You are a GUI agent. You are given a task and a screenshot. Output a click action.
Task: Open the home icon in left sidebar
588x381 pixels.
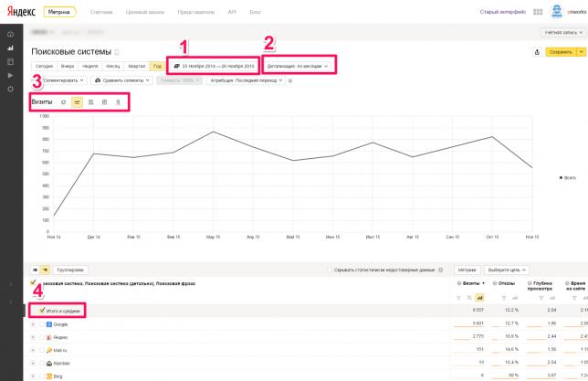tap(11, 34)
